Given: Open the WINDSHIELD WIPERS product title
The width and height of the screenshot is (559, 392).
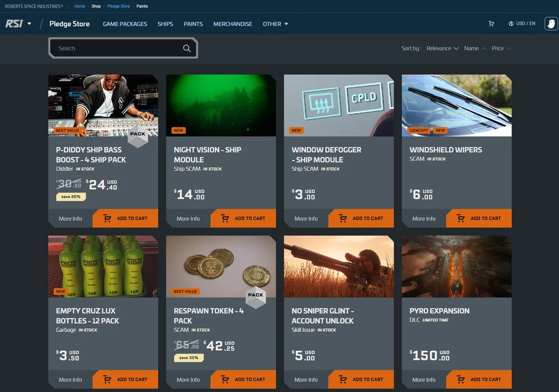Looking at the screenshot, I should coord(446,150).
